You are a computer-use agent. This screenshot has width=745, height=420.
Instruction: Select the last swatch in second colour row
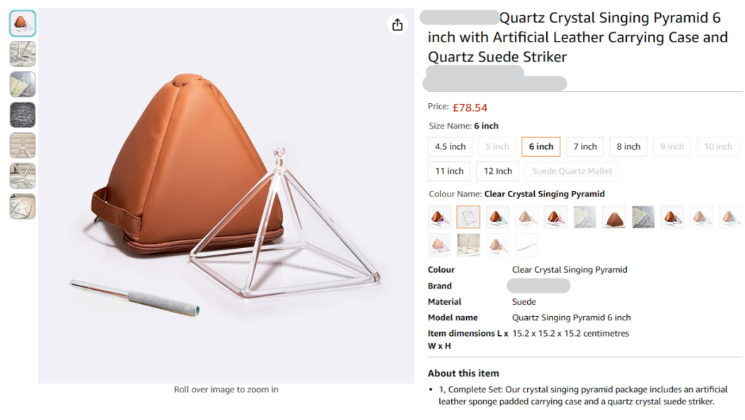[526, 245]
